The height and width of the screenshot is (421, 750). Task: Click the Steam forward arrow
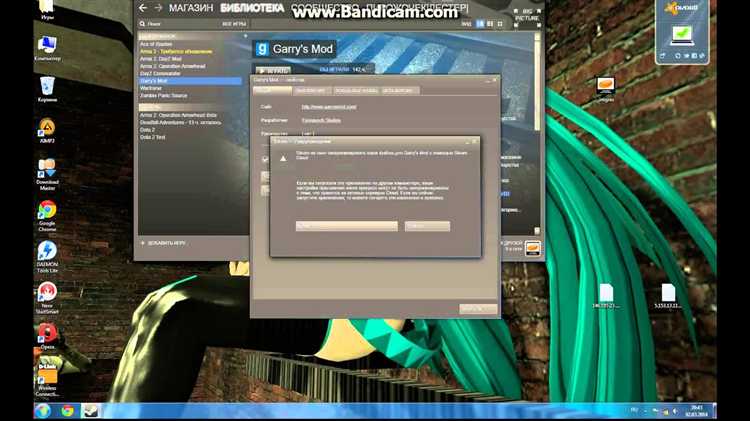pyautogui.click(x=158, y=8)
